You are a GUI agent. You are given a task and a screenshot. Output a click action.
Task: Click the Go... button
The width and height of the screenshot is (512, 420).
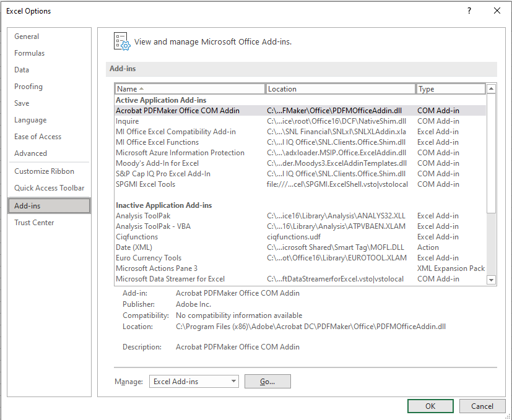tap(267, 381)
